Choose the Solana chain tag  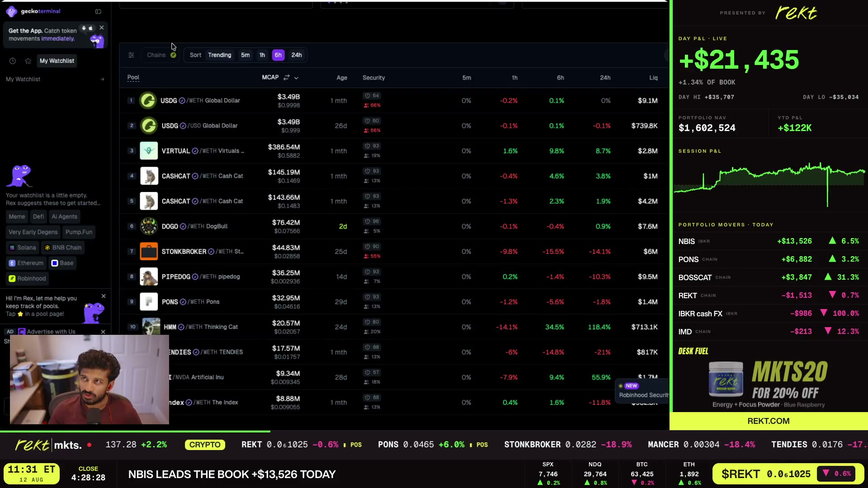point(23,248)
